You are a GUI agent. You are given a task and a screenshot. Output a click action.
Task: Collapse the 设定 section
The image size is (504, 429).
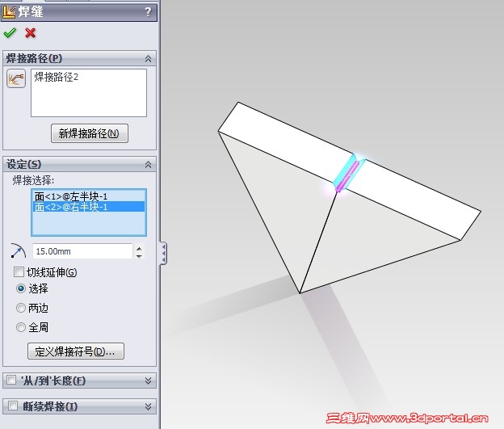(148, 164)
